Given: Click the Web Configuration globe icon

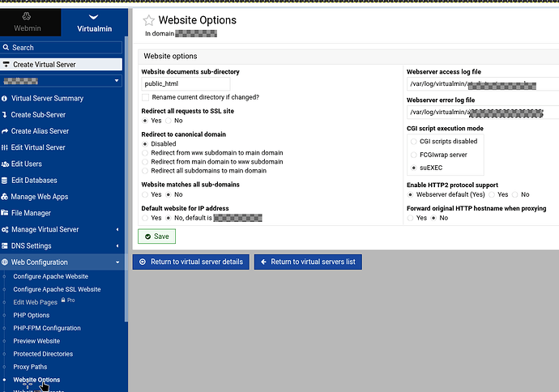Looking at the screenshot, I should click(5, 262).
